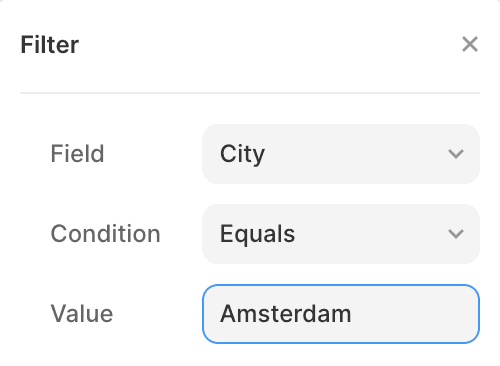Click the Value label

(82, 314)
